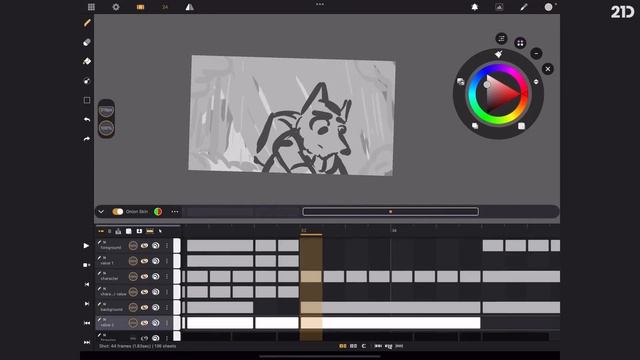Open the settings gear
The width and height of the screenshot is (640, 360).
click(x=116, y=7)
